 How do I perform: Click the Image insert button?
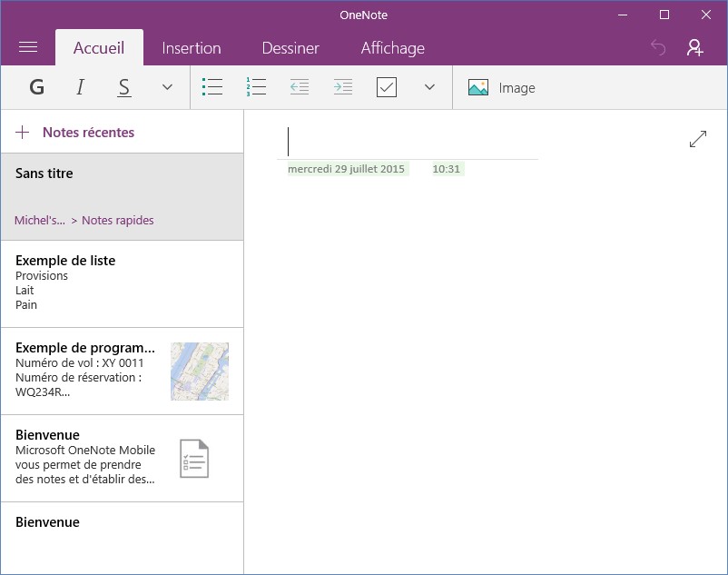[502, 88]
